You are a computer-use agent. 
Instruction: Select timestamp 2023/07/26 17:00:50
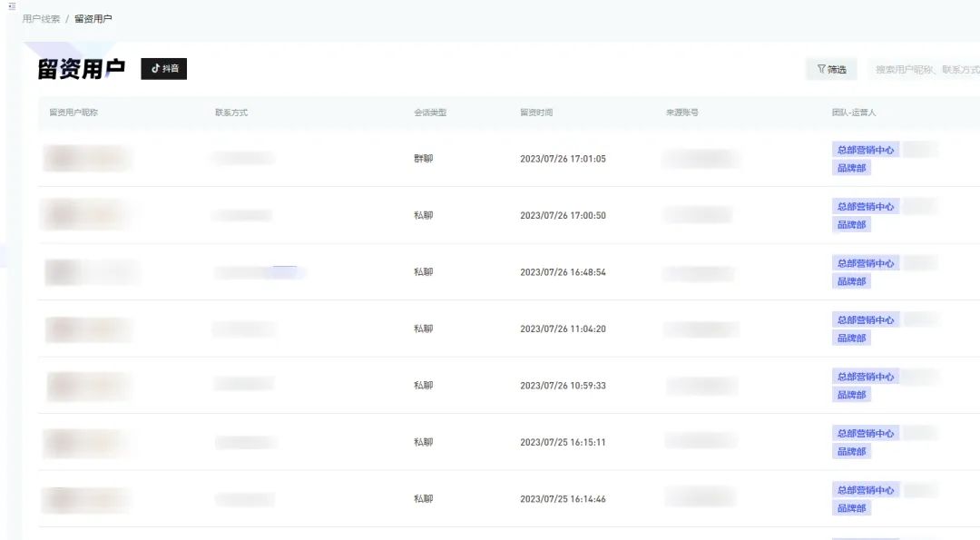pyautogui.click(x=563, y=216)
